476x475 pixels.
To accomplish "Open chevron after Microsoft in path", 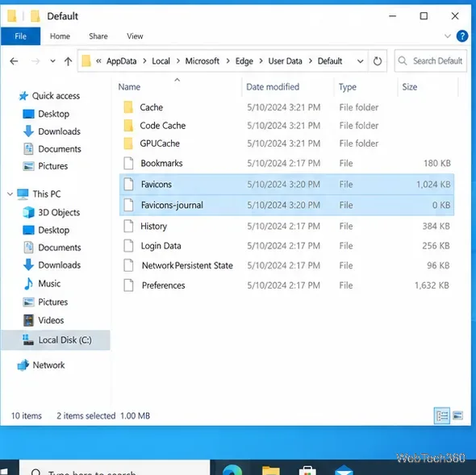I will tap(228, 61).
